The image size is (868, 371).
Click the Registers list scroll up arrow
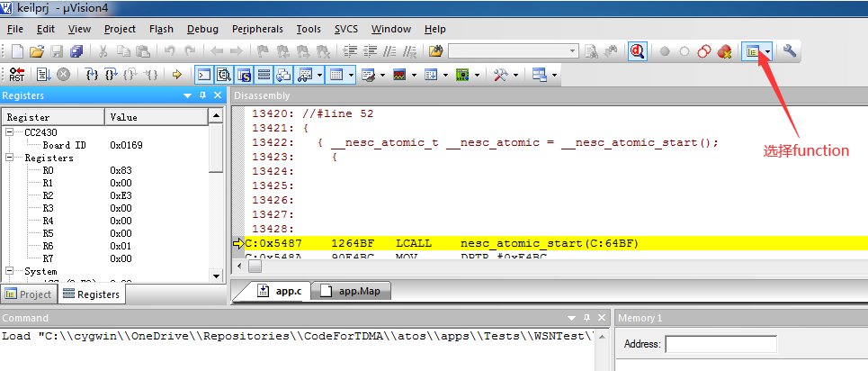click(x=217, y=116)
